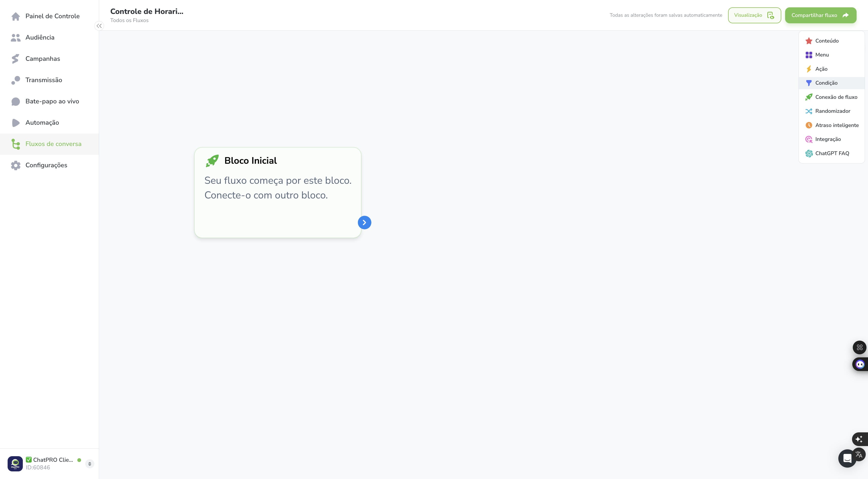
Task: Add a Menu block
Action: [x=831, y=55]
